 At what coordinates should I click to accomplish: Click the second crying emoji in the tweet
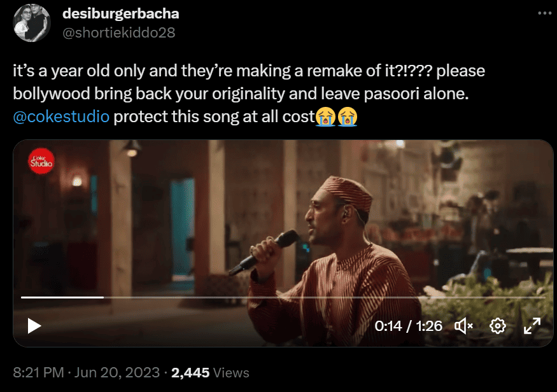point(347,116)
